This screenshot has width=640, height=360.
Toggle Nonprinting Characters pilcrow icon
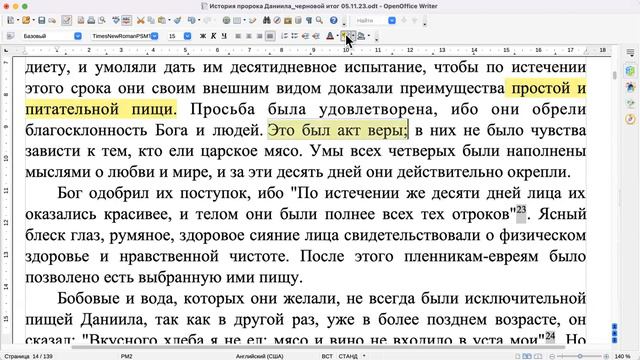click(x=309, y=20)
